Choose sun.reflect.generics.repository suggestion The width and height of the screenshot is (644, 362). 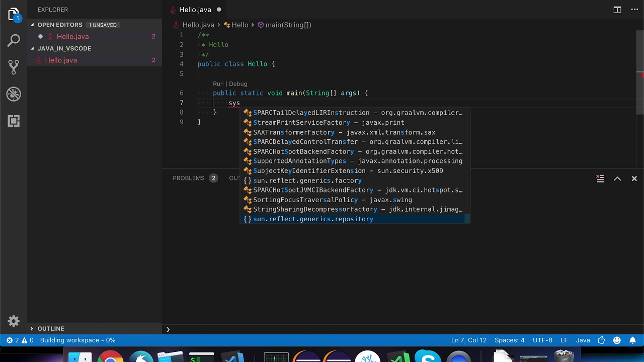[355, 219]
